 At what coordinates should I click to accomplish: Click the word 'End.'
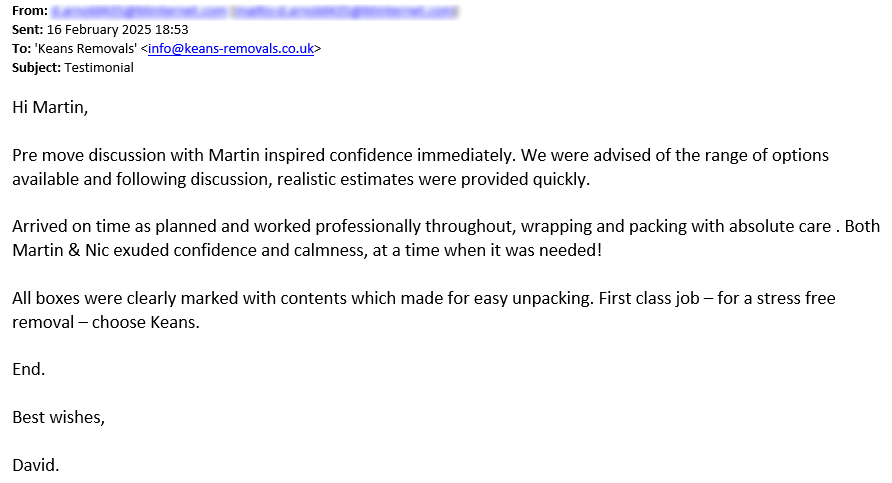point(28,369)
